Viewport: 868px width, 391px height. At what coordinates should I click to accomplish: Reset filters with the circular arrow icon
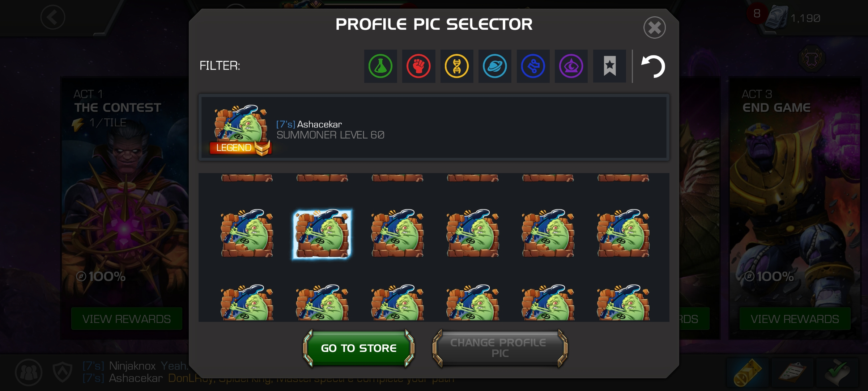coord(653,66)
